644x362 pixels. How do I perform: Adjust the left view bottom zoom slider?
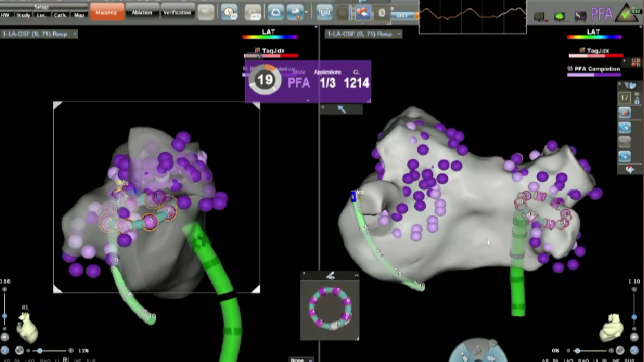click(41, 351)
